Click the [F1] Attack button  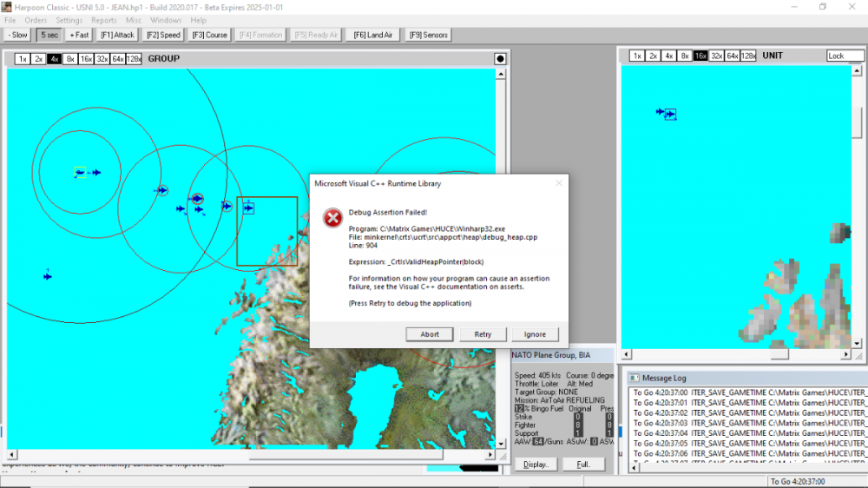pos(117,35)
